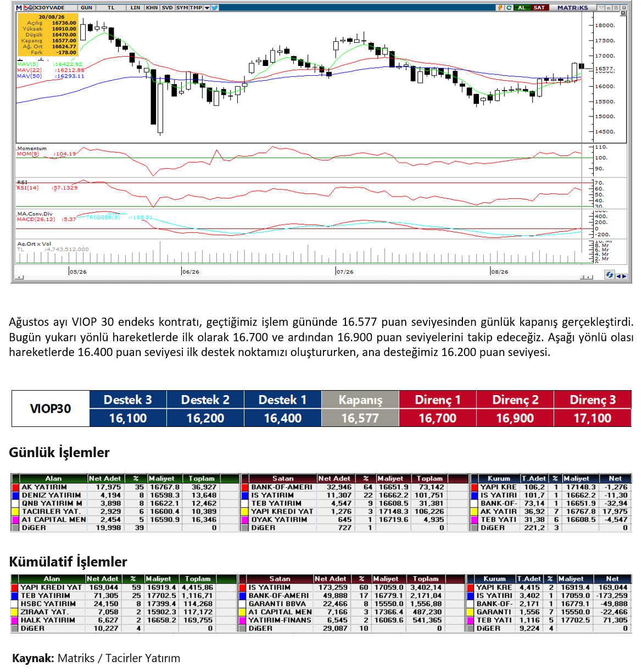642x672 pixels.
Task: Click the Kapanış 16,577 value cell
Action: [x=360, y=418]
